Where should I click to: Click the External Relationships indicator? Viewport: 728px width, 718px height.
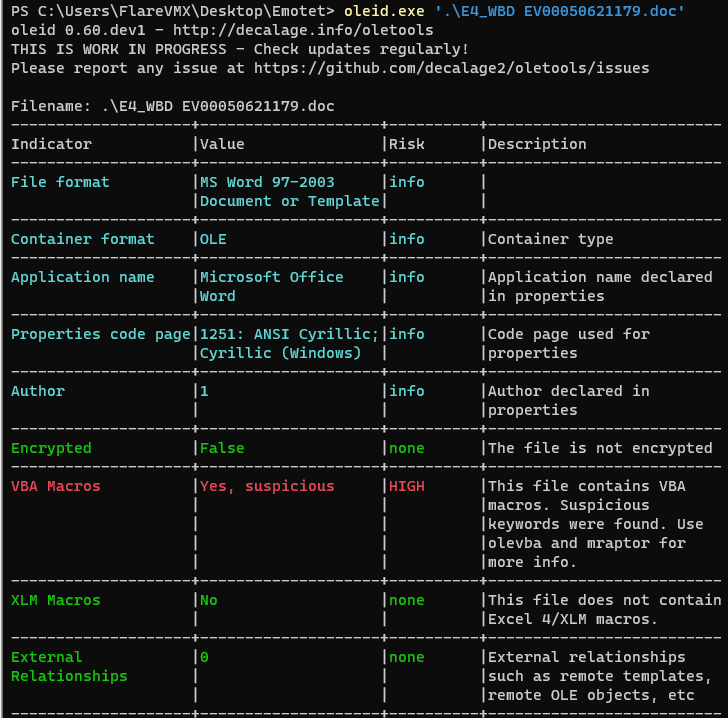(69, 667)
